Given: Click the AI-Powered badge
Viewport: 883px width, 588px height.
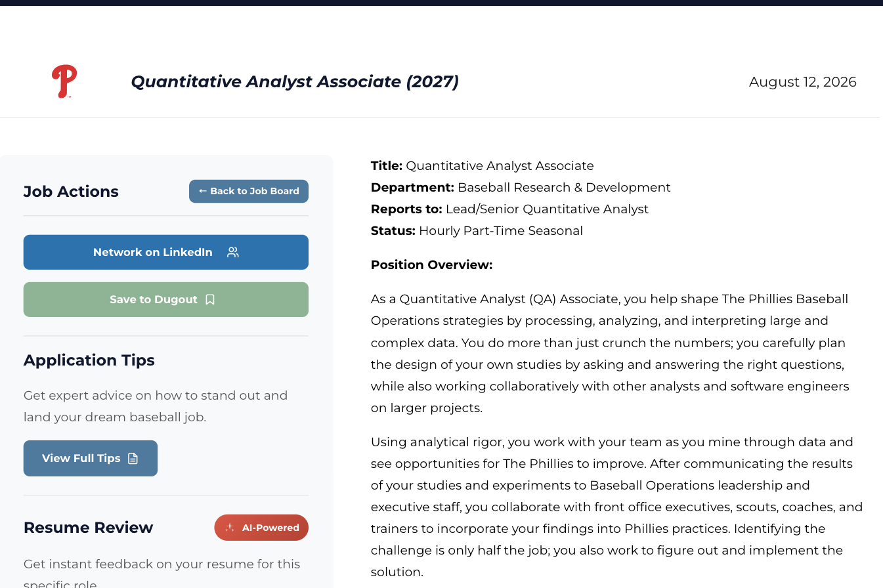Looking at the screenshot, I should [261, 528].
